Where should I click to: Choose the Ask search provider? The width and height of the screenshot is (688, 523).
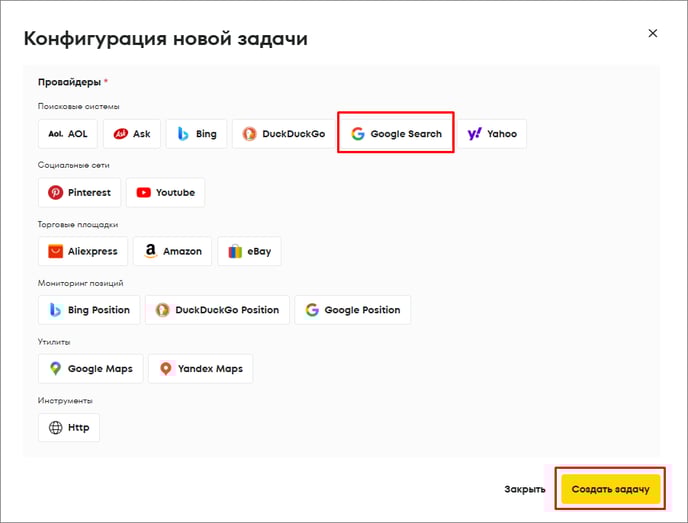coord(132,134)
